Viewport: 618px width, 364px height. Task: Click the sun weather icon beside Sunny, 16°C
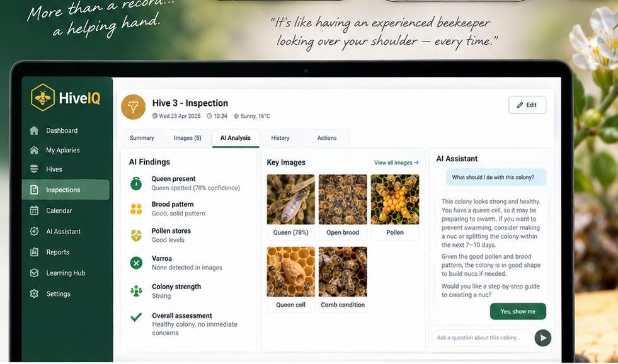point(236,117)
